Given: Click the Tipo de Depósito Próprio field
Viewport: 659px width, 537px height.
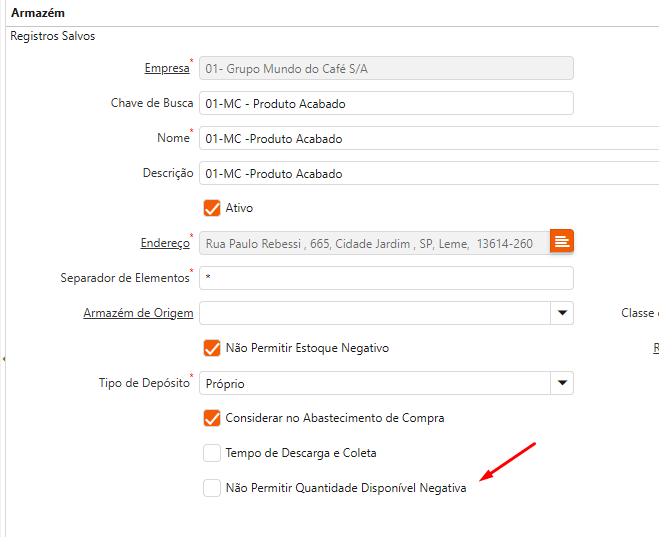Looking at the screenshot, I should tap(374, 383).
